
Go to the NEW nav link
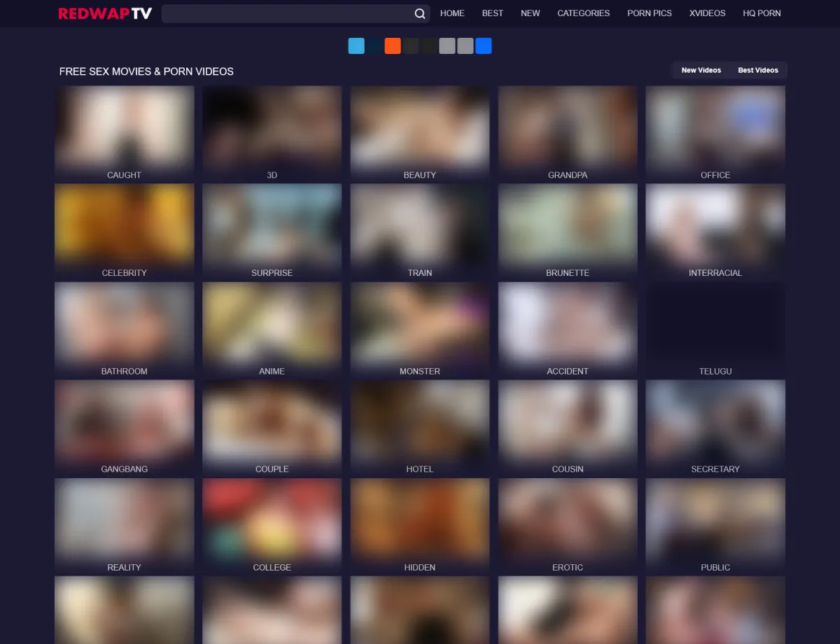(x=530, y=13)
